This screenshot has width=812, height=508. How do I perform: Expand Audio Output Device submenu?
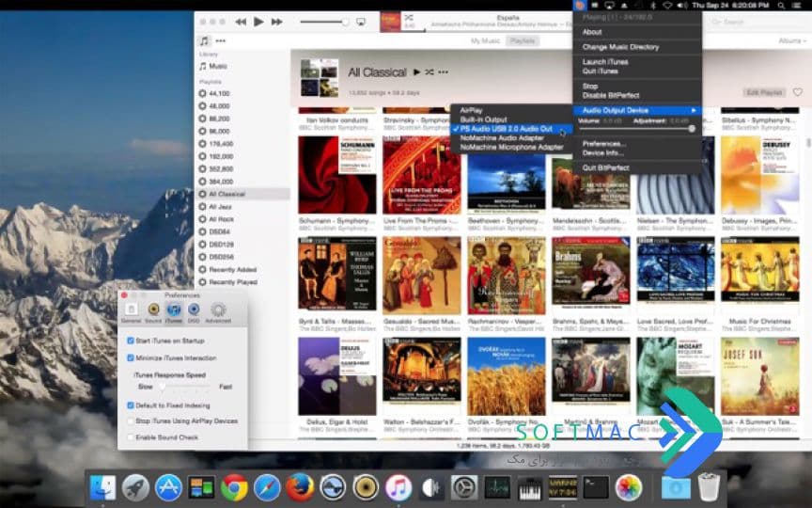click(x=637, y=110)
